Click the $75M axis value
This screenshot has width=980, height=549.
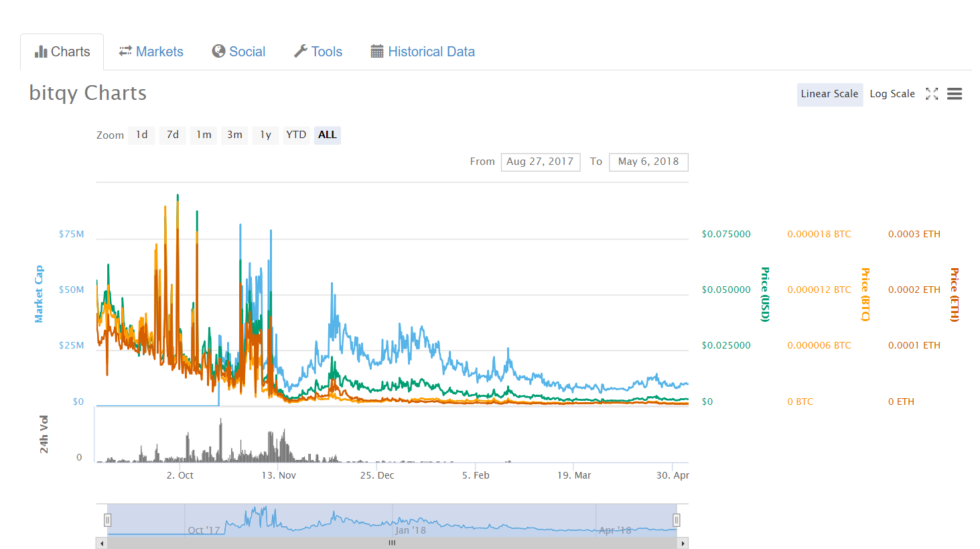(x=71, y=234)
